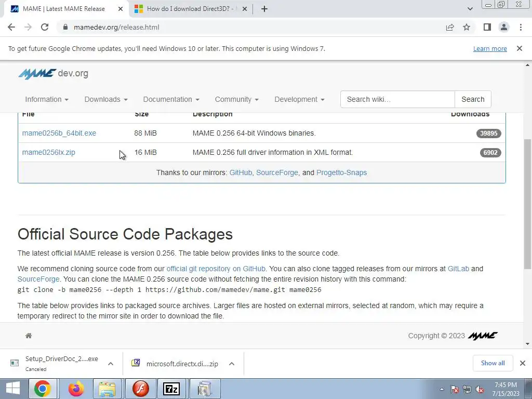Switch to the MAME Latest Release tab

coord(64,9)
